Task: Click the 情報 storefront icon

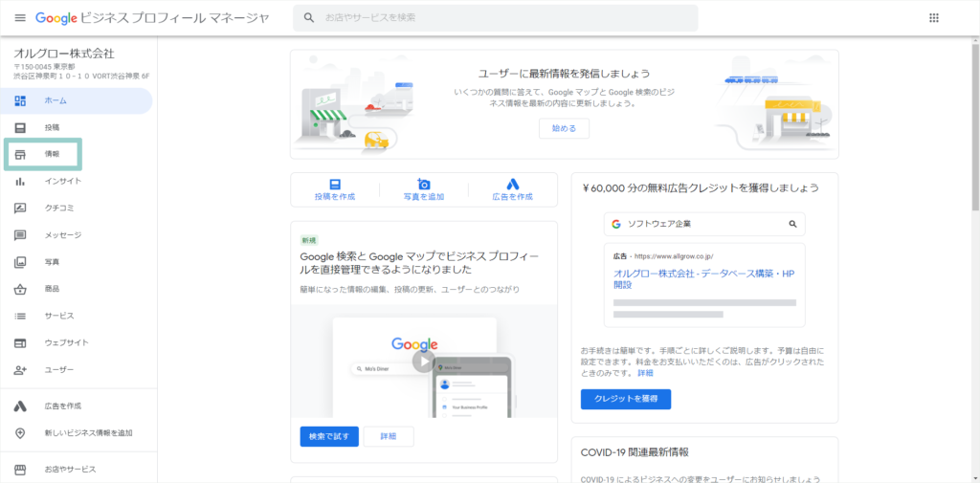Action: 20,154
